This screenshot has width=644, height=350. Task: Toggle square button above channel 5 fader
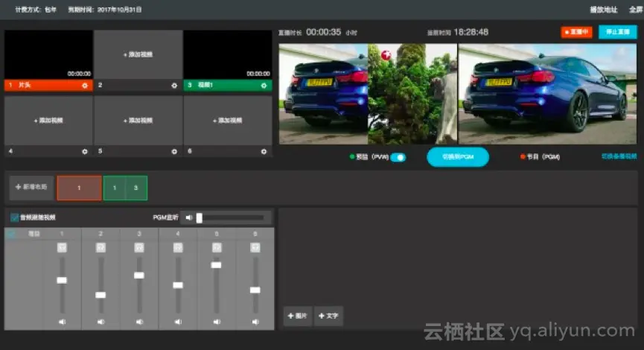(217, 247)
